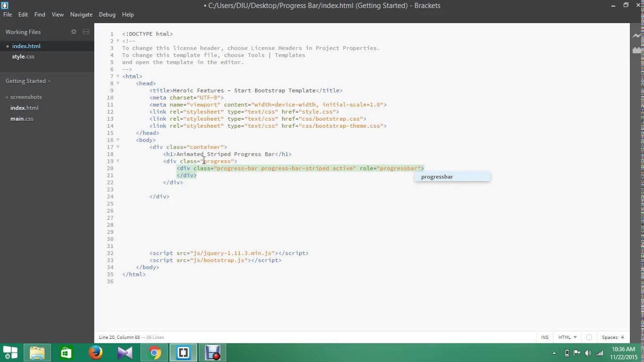Open the Windows Start button
Screen dimensions: 644x362
pos(10,353)
